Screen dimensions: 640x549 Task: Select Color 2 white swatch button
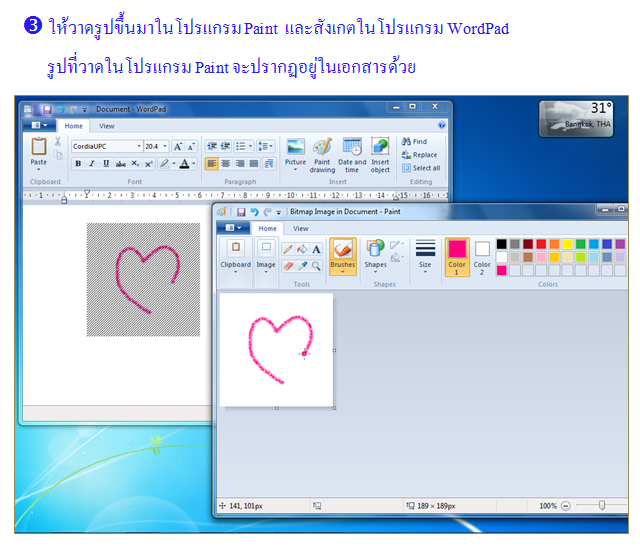(x=482, y=257)
